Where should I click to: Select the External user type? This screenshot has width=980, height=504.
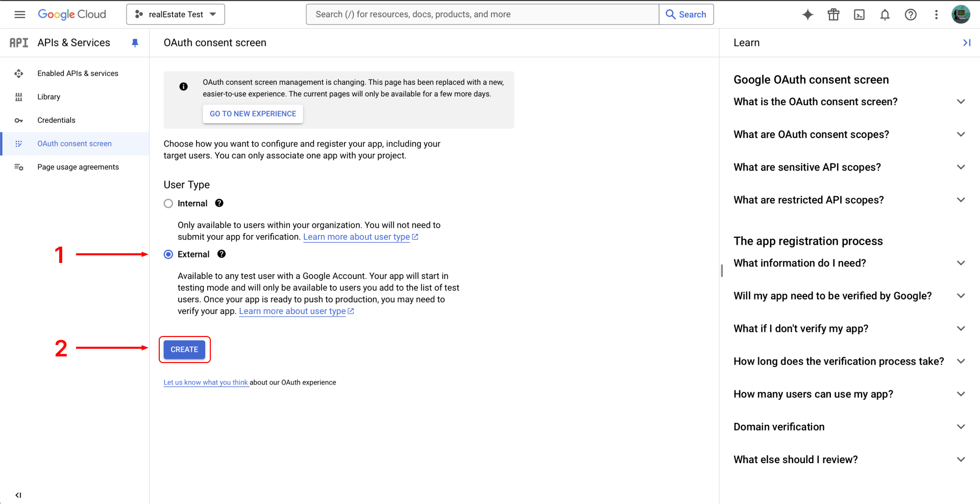pos(168,254)
